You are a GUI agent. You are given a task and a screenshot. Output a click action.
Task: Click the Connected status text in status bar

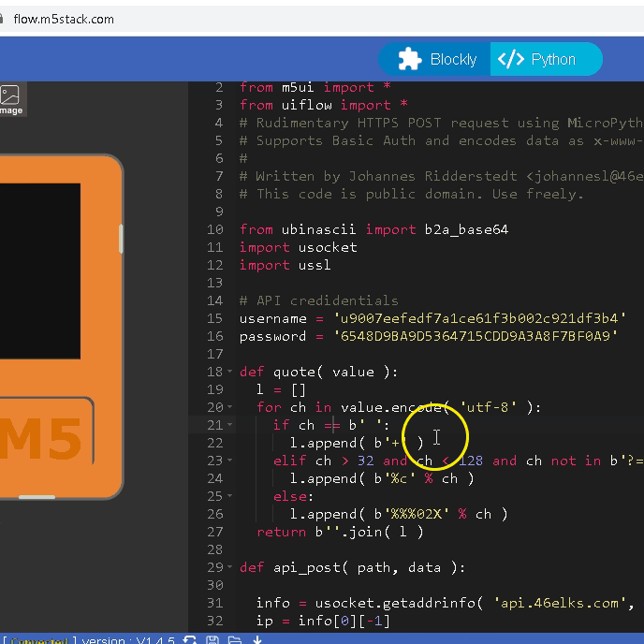(x=39, y=640)
